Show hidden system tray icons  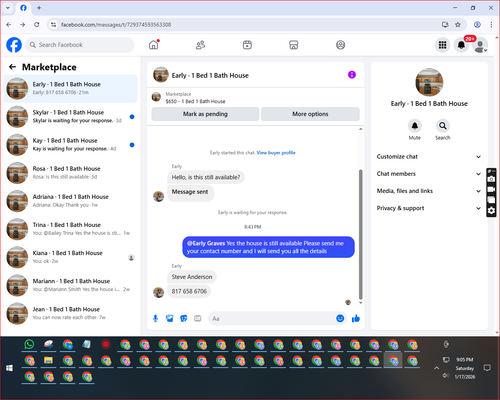tap(436, 368)
